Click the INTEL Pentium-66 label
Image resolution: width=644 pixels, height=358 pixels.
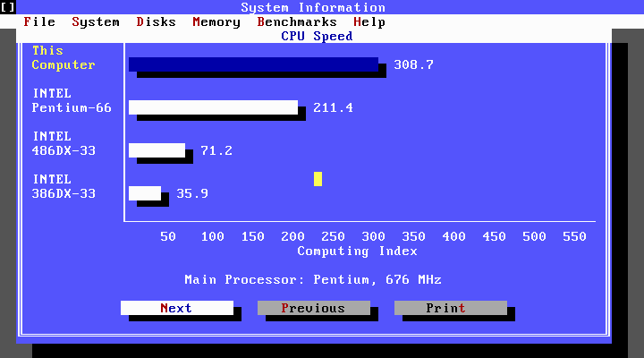pyautogui.click(x=72, y=100)
